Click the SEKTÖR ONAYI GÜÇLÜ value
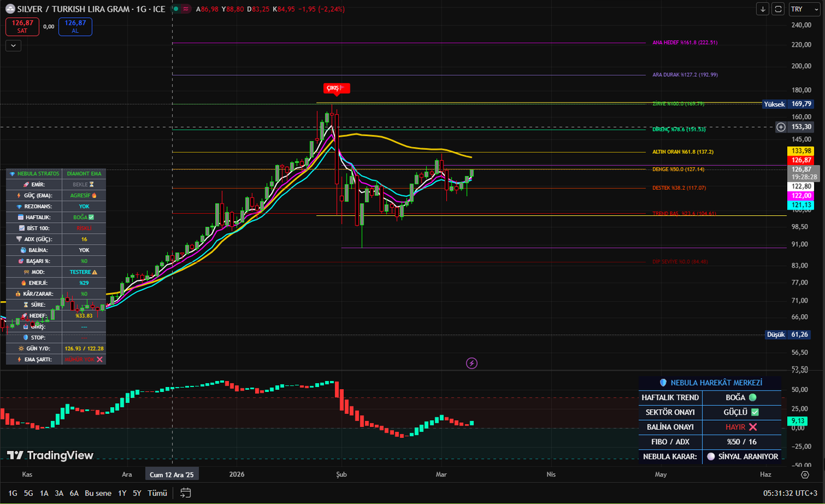 click(741, 412)
